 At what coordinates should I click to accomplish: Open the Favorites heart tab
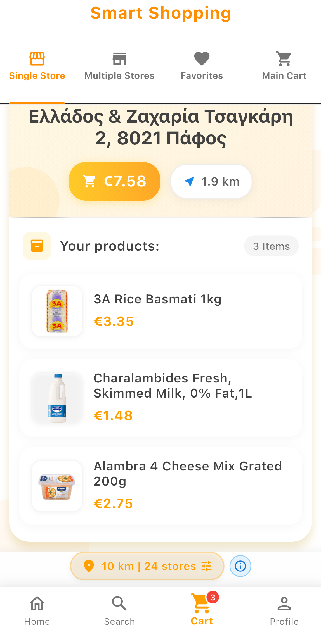tap(202, 66)
